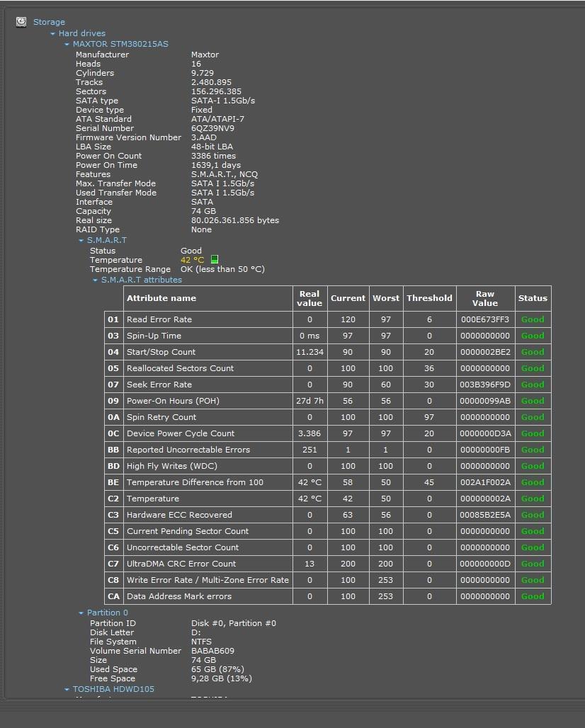Select the Current Pending Sector Count name
The image size is (585, 728).
(188, 531)
